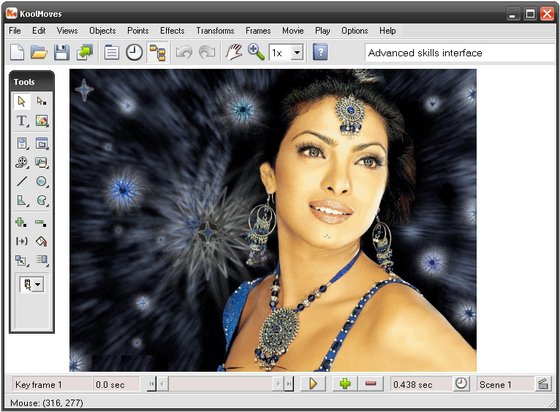Step forward one frame
Image resolution: width=560 pixels, height=412 pixels.
(x=278, y=384)
